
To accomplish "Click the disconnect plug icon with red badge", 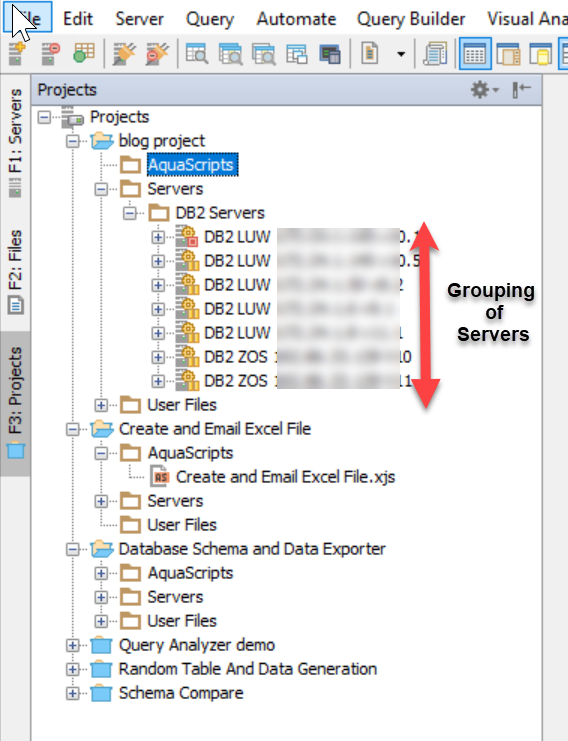I will tap(157, 54).
